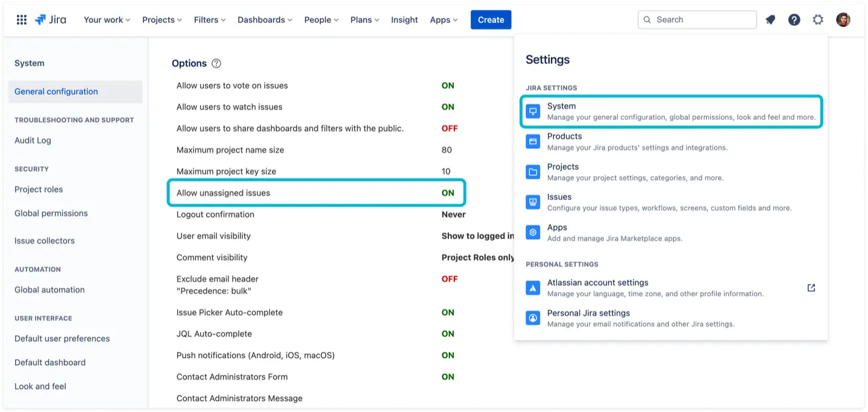Click the blue Create button
Screen dimensions: 868x412
click(491, 20)
